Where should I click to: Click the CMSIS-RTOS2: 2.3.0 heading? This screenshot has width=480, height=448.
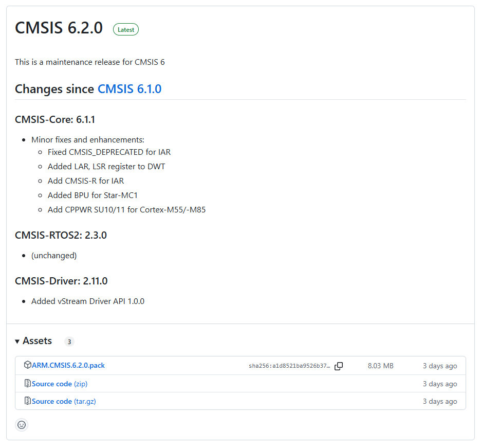pos(61,235)
